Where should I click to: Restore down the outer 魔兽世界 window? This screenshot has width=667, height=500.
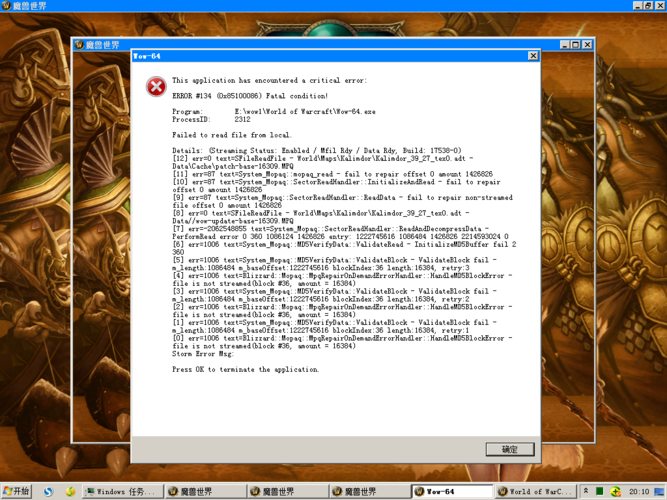click(x=648, y=6)
